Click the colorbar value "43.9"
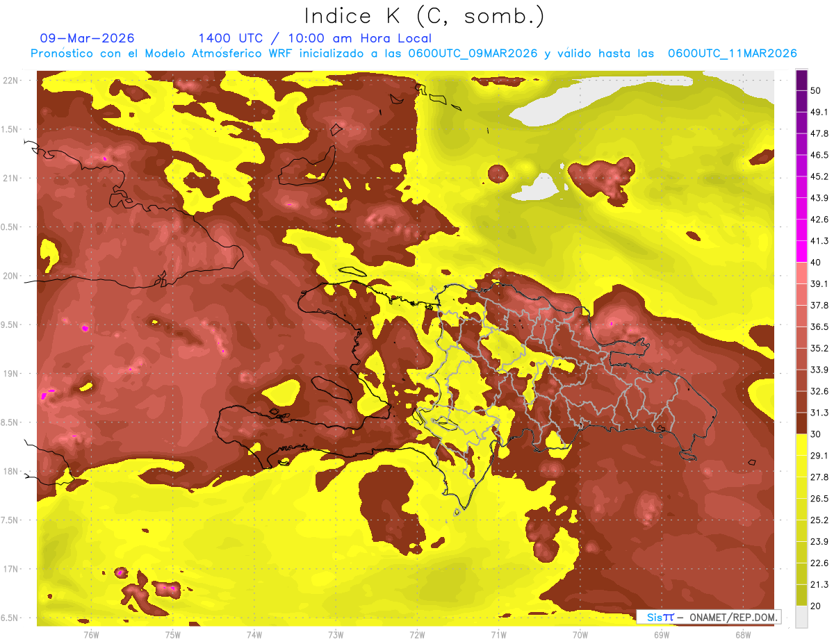 click(x=819, y=198)
